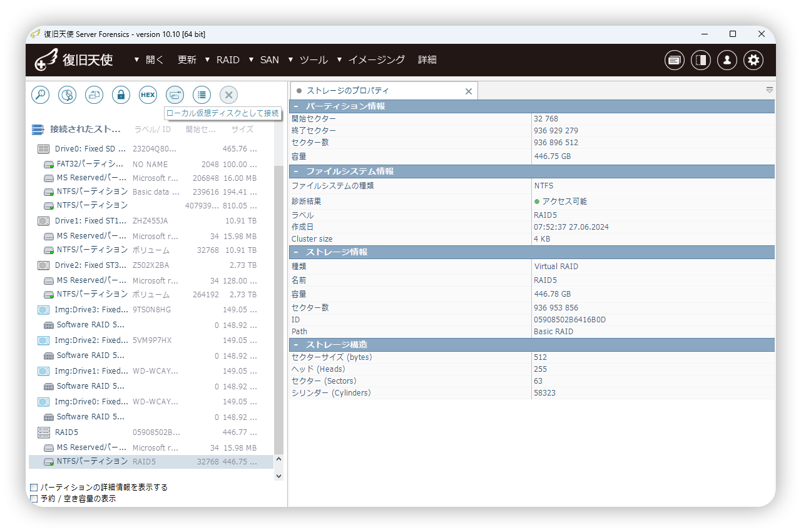
Task: Select the Basic data NTFS partition row
Action: point(151,192)
